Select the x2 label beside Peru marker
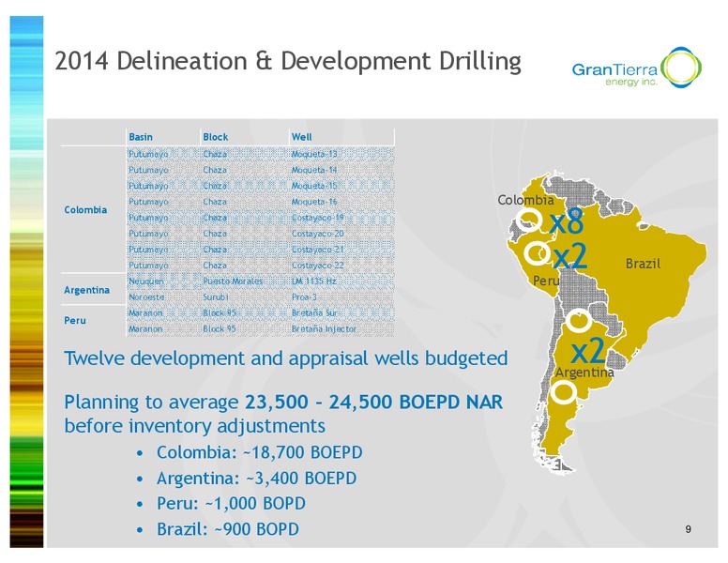 570,256
